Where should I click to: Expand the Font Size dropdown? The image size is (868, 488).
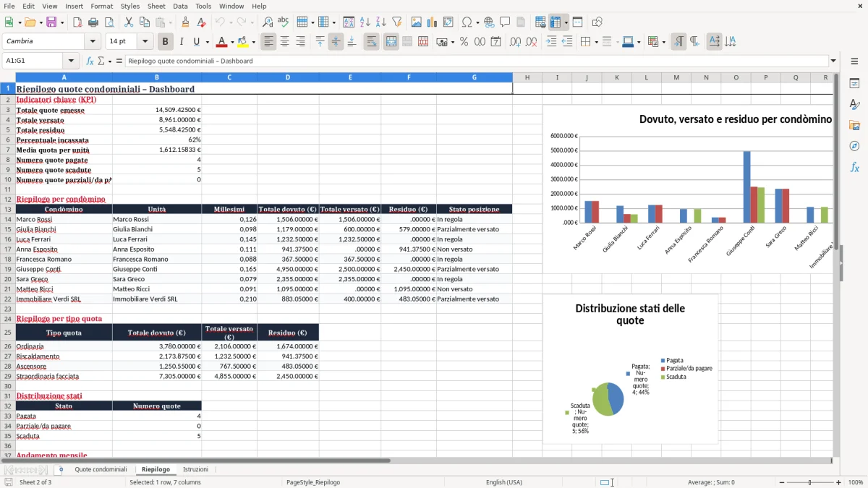pos(145,42)
